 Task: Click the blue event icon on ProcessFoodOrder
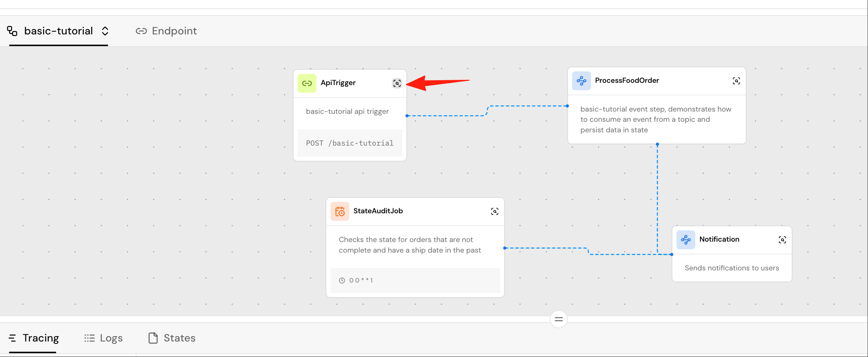tap(581, 81)
